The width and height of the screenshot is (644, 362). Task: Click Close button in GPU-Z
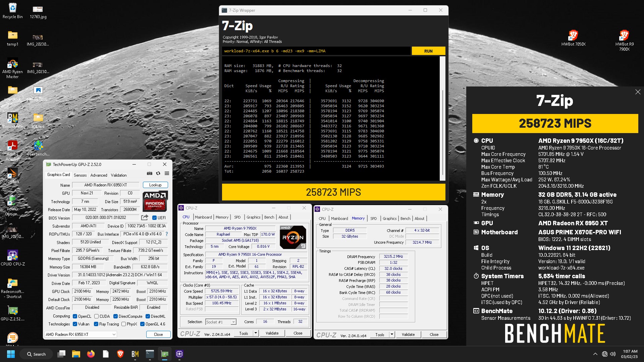coord(158,335)
